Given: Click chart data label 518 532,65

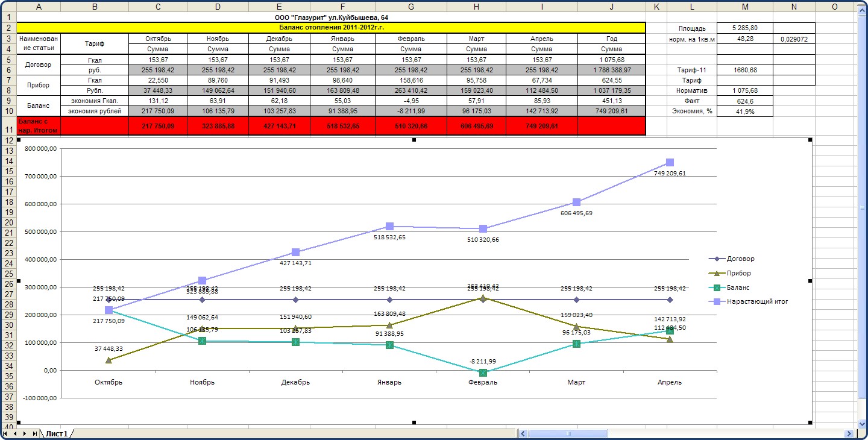Looking at the screenshot, I should [x=389, y=237].
